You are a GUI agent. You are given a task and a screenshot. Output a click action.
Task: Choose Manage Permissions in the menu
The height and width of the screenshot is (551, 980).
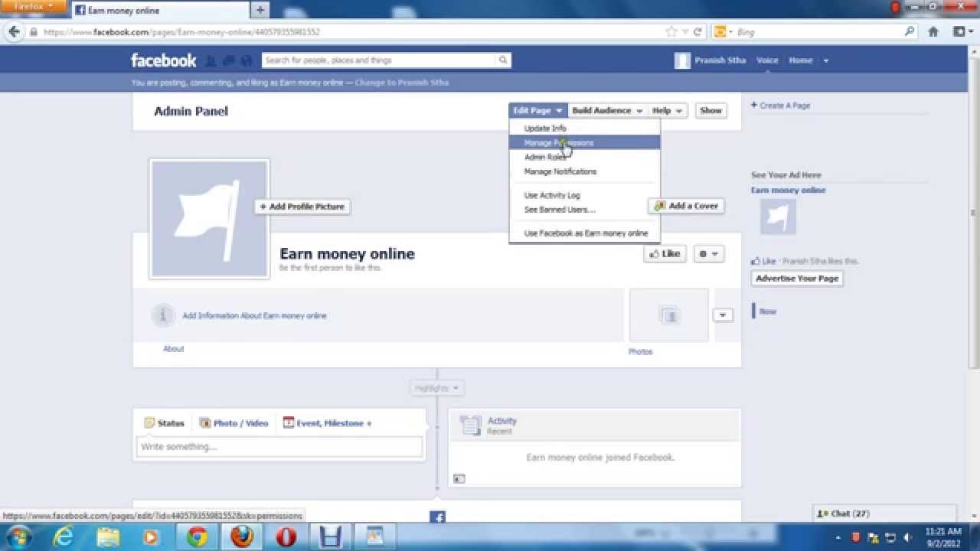(585, 142)
